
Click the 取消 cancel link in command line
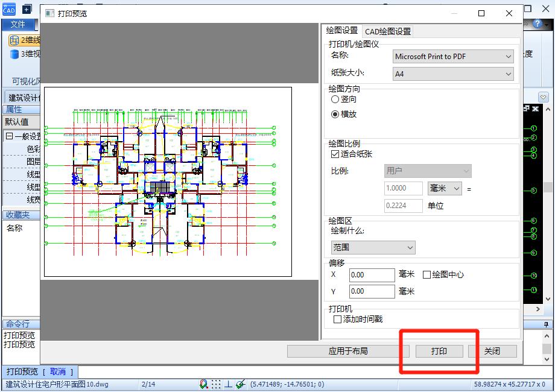[x=58, y=371]
